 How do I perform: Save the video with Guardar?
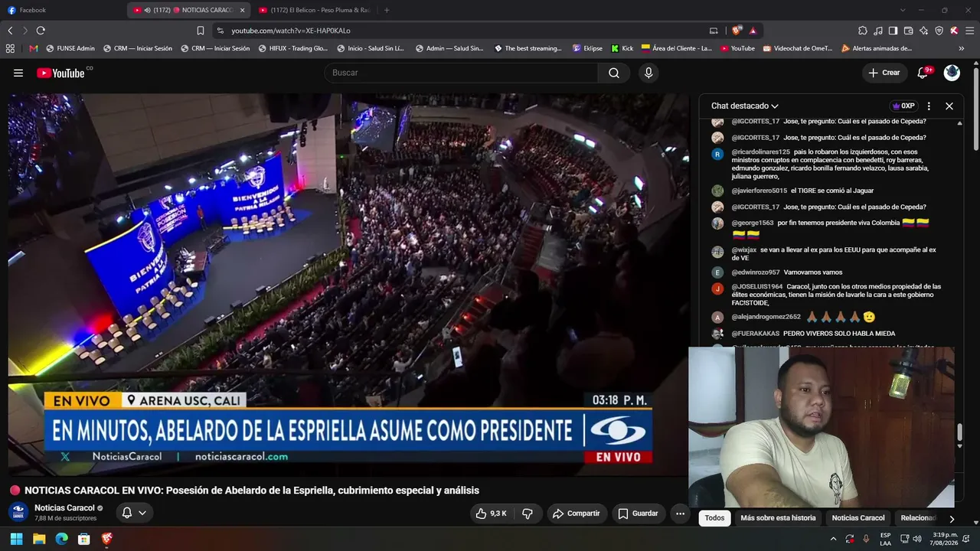tap(638, 514)
